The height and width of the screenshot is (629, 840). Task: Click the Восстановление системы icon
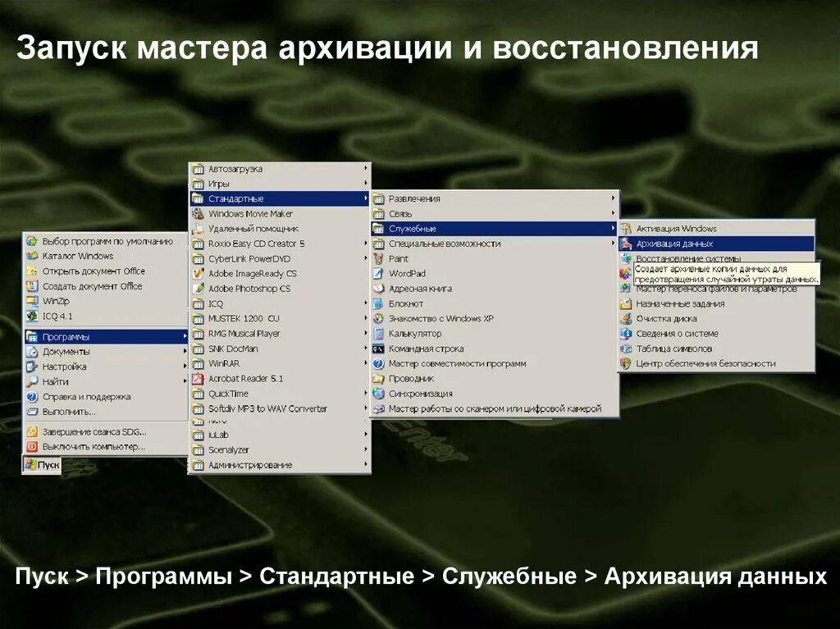[625, 259]
